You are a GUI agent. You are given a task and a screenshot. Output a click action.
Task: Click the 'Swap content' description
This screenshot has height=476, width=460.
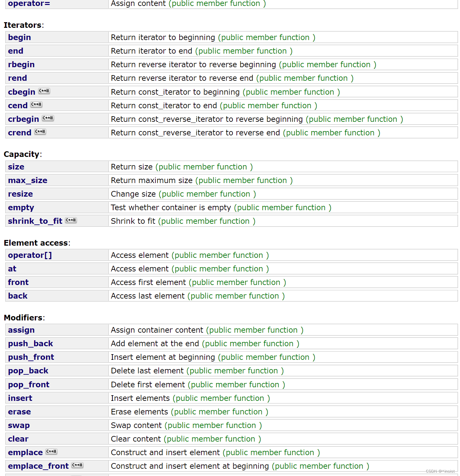click(x=136, y=425)
